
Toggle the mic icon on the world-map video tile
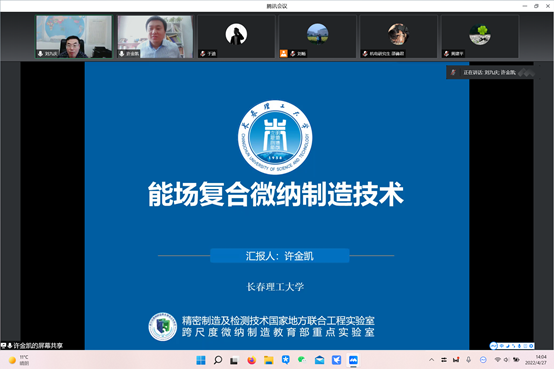(x=40, y=54)
